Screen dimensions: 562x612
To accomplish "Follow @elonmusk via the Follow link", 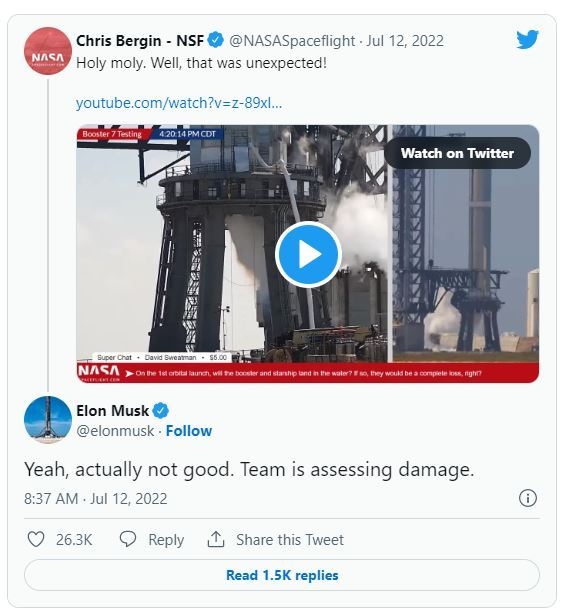I will (x=189, y=431).
